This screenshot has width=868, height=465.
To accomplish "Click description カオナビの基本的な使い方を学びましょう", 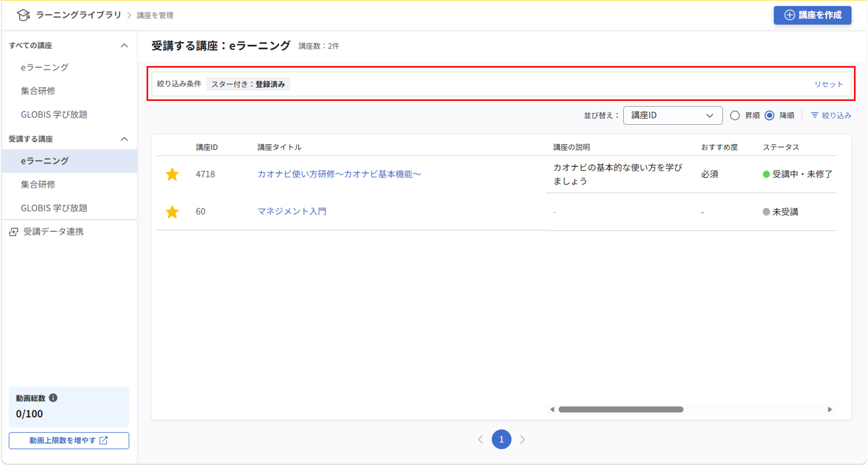I will pyautogui.click(x=618, y=174).
